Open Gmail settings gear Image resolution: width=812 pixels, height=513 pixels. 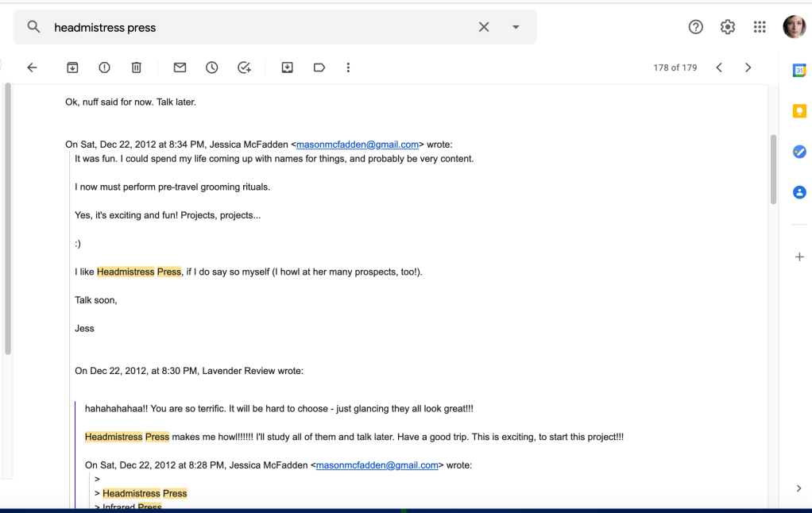point(728,27)
